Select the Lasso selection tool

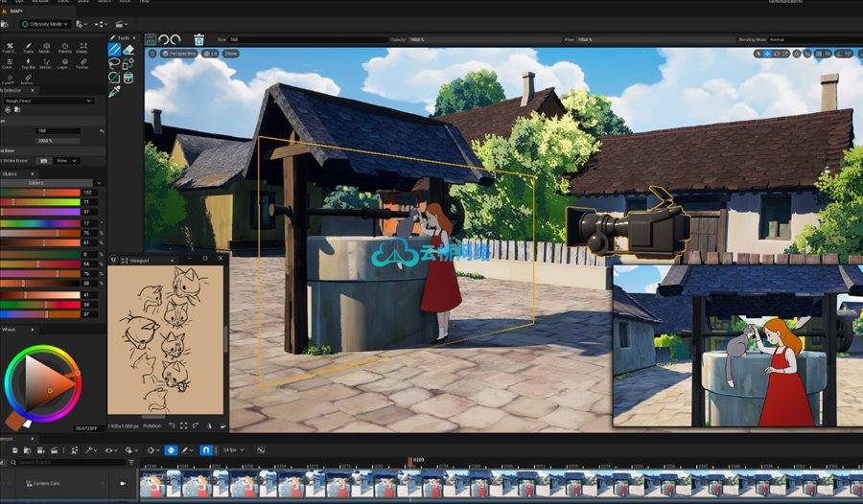pos(114,64)
